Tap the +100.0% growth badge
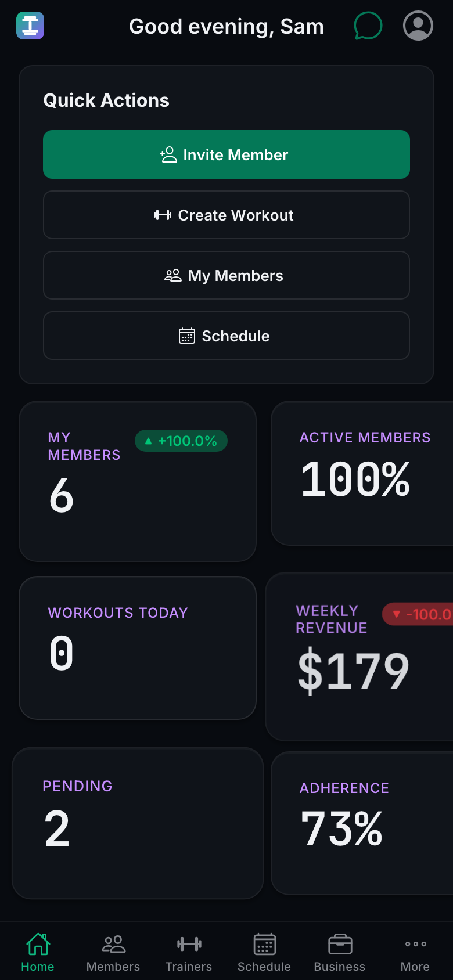 tap(181, 441)
